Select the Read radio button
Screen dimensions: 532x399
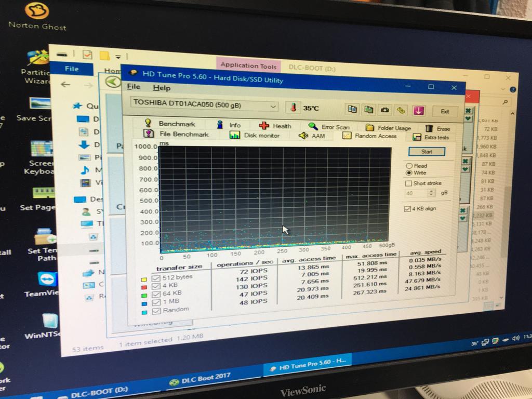[x=409, y=166]
